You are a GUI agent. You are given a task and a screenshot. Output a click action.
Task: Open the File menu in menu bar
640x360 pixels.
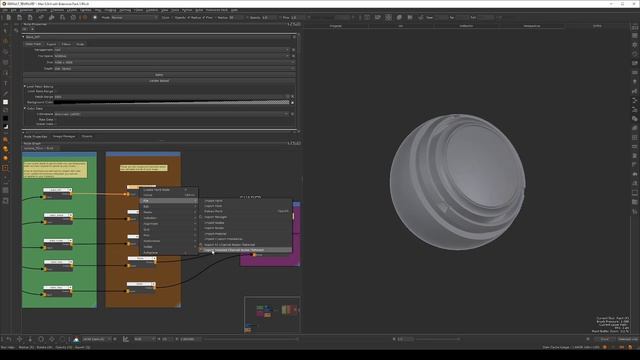click(x=5, y=10)
